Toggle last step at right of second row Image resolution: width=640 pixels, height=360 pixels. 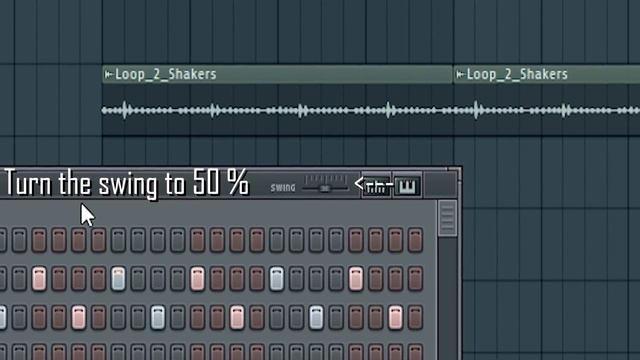(415, 278)
